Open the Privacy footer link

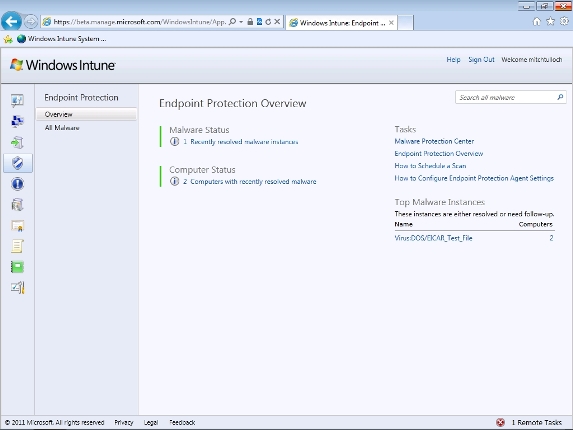pyautogui.click(x=124, y=422)
